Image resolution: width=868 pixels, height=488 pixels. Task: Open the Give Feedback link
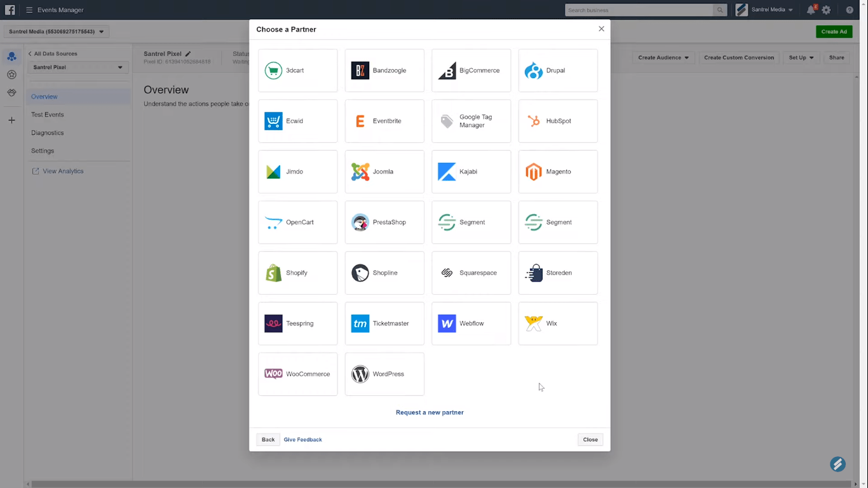click(x=302, y=440)
